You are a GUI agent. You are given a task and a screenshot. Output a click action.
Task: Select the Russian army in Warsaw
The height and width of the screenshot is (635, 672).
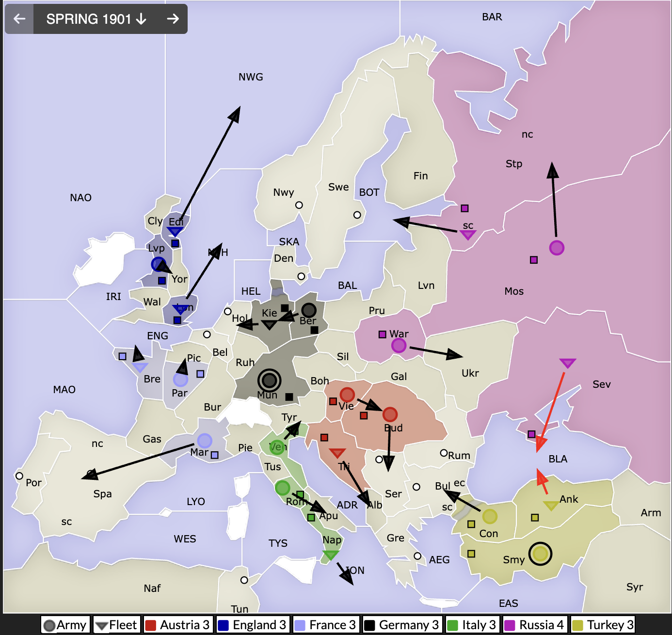(399, 346)
